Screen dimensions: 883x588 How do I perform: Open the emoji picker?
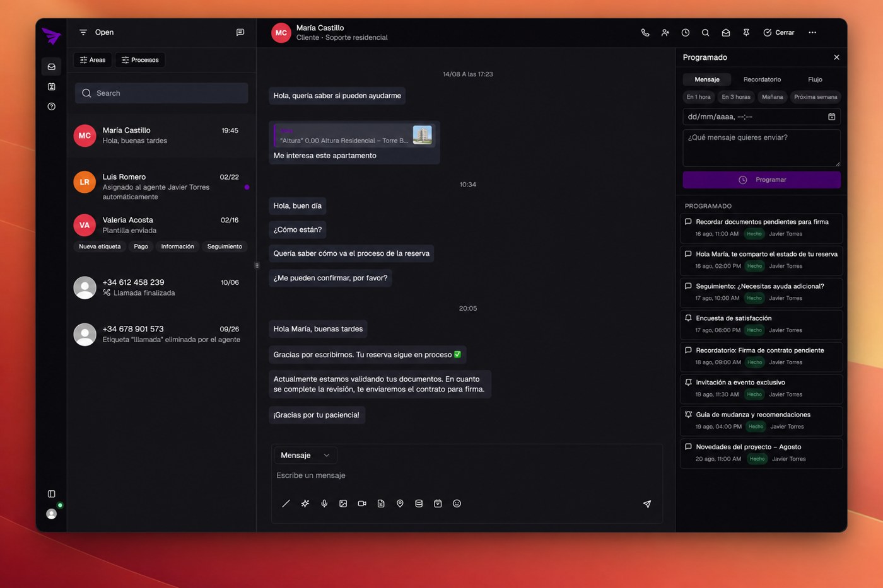point(457,504)
